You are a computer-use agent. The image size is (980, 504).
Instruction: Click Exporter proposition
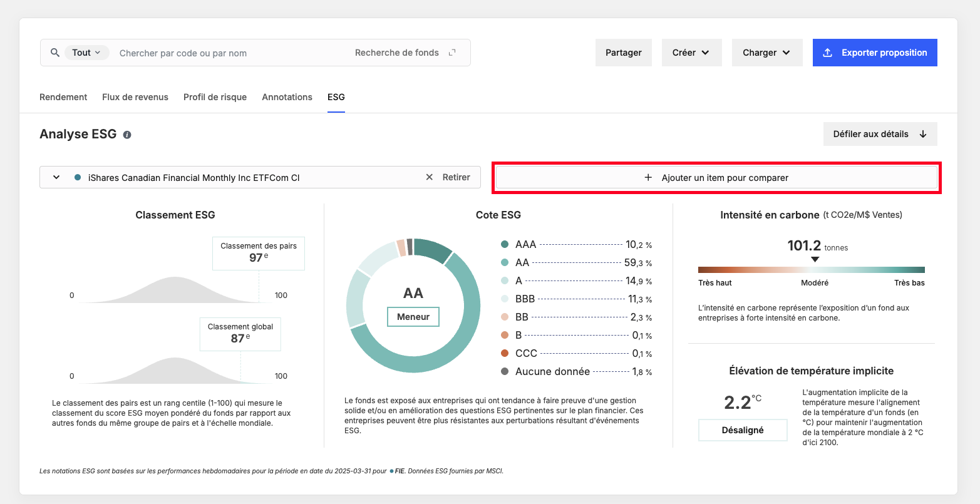875,53
